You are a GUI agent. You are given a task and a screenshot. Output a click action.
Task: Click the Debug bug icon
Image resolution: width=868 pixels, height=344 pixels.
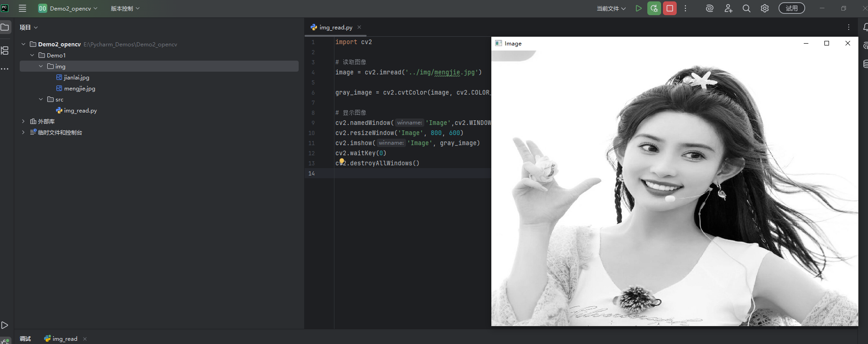654,8
